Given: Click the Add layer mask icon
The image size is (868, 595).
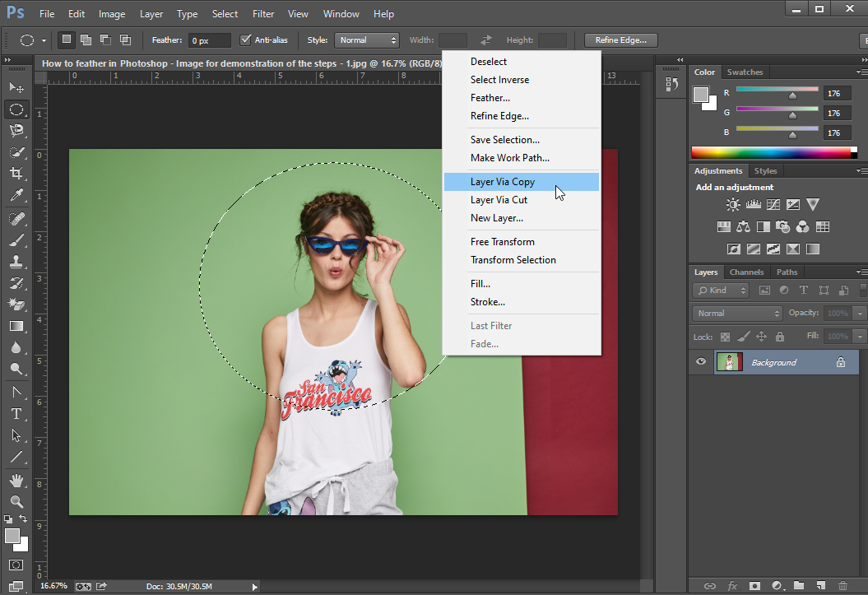Looking at the screenshot, I should click(x=754, y=585).
